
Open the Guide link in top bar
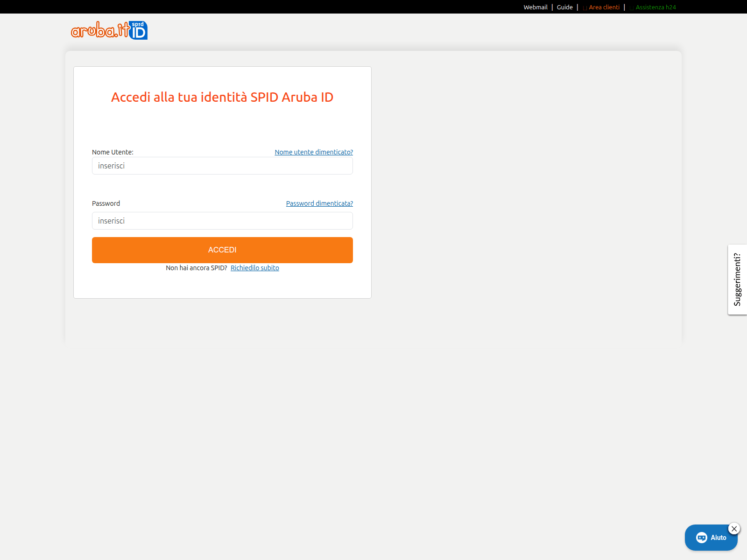pyautogui.click(x=564, y=7)
